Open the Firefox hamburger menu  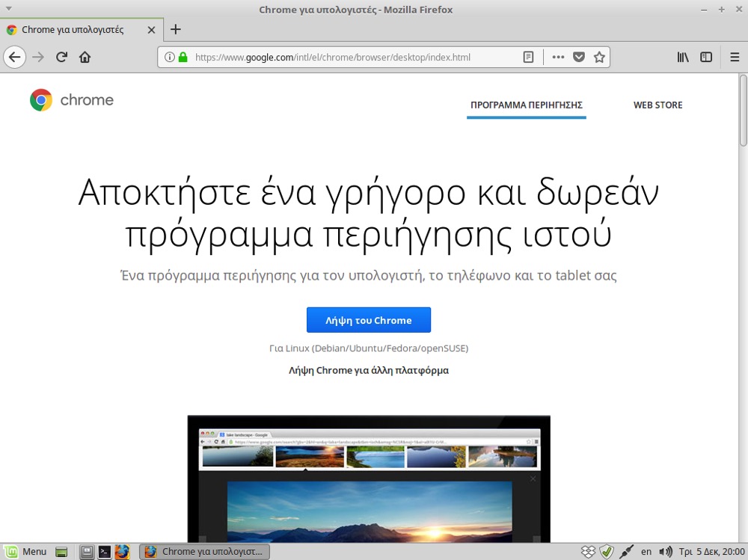point(735,58)
